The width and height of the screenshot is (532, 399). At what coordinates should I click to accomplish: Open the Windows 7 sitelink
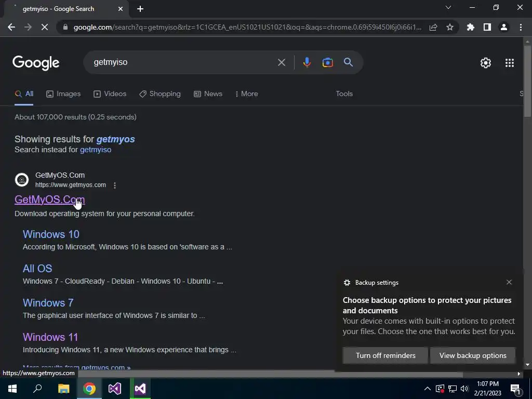point(48,303)
